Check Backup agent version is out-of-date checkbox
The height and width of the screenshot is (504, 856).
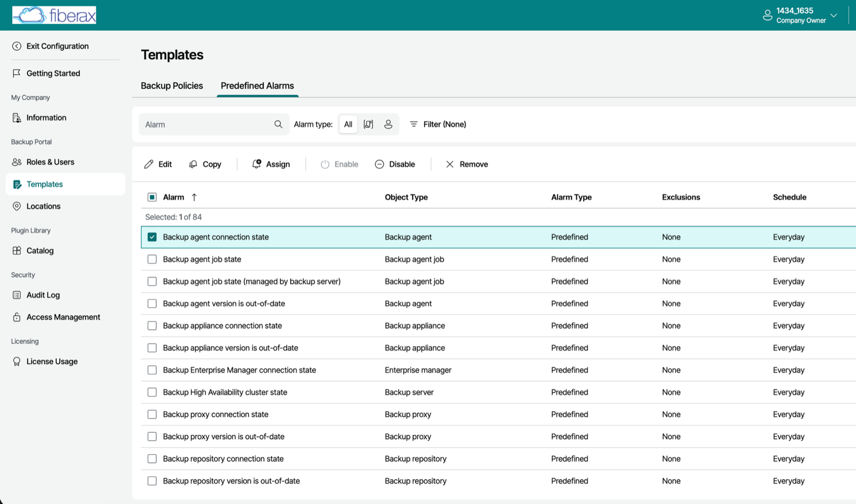pos(152,304)
